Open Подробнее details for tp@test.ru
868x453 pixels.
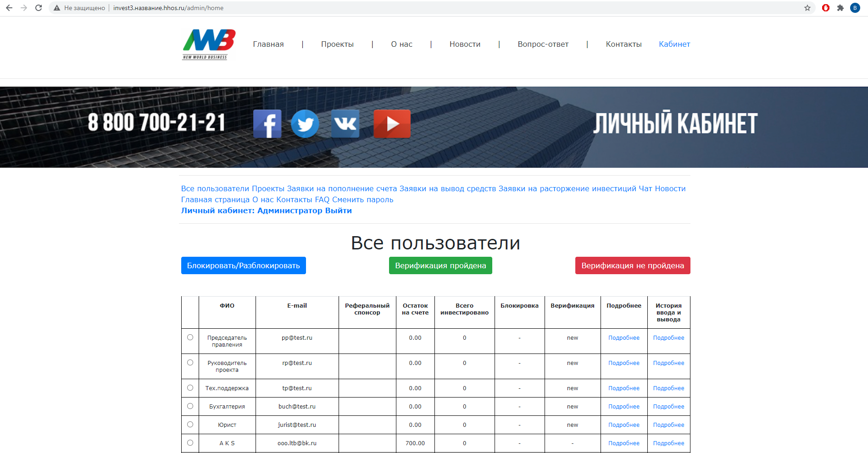tap(624, 388)
